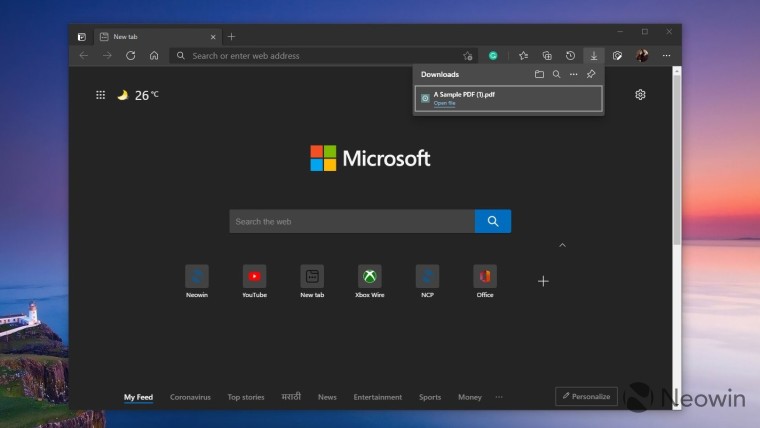This screenshot has width=760, height=428.
Task: Open the Settings and more menu
Action: [666, 56]
